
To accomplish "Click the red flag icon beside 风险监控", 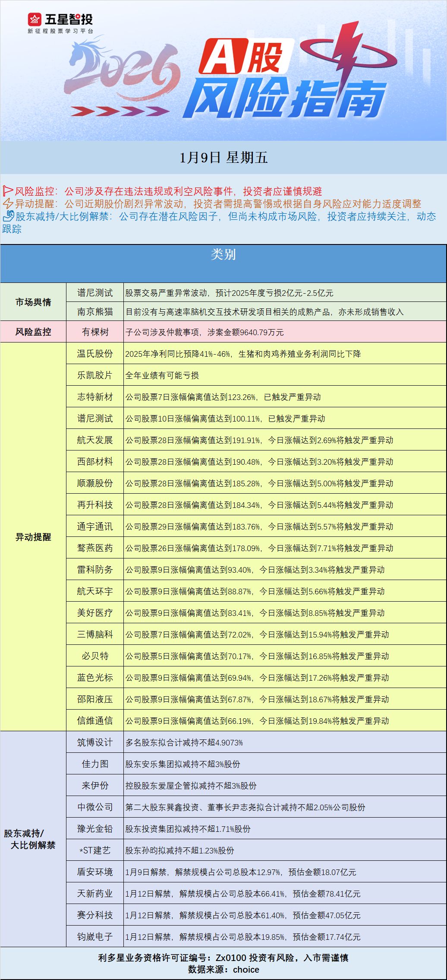I will click(8, 191).
